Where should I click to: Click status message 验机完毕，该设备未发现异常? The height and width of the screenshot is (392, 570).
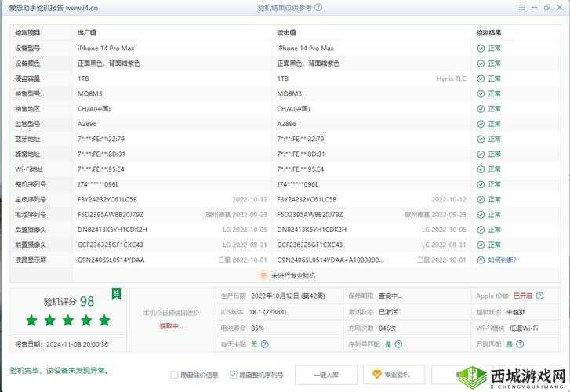pyautogui.click(x=59, y=371)
